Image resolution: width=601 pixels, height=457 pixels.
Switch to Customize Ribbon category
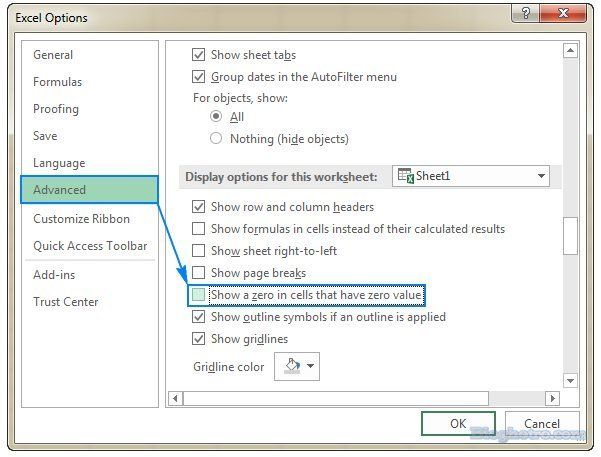[81, 219]
